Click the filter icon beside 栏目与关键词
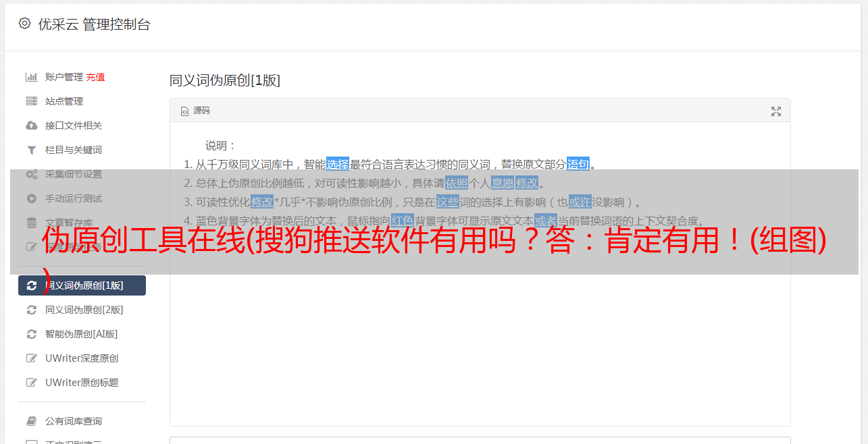Image resolution: width=868 pixels, height=444 pixels. pos(31,150)
